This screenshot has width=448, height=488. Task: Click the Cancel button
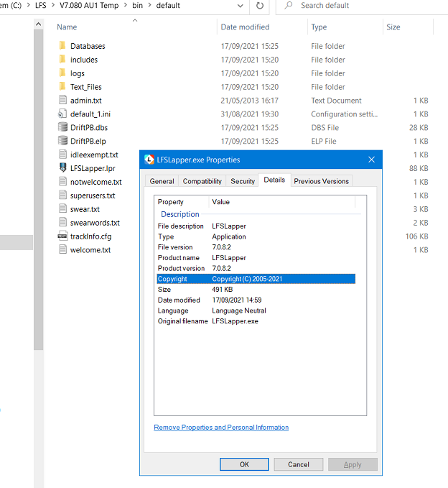[299, 464]
